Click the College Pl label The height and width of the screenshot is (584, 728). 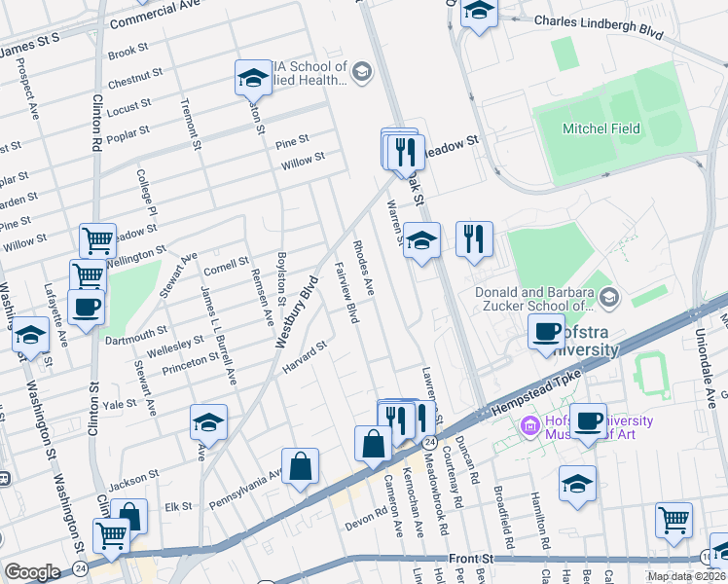(x=147, y=193)
